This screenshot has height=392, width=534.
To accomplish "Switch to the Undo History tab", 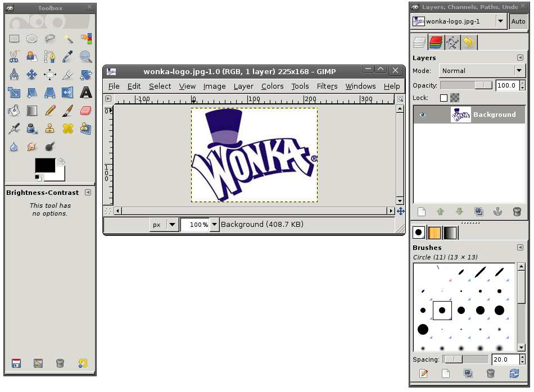I will pyautogui.click(x=469, y=43).
